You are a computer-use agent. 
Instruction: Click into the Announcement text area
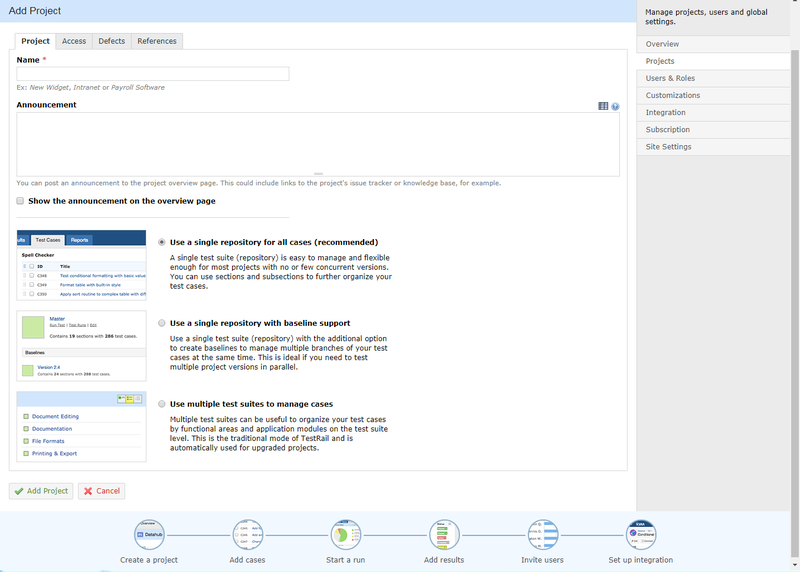pyautogui.click(x=318, y=144)
